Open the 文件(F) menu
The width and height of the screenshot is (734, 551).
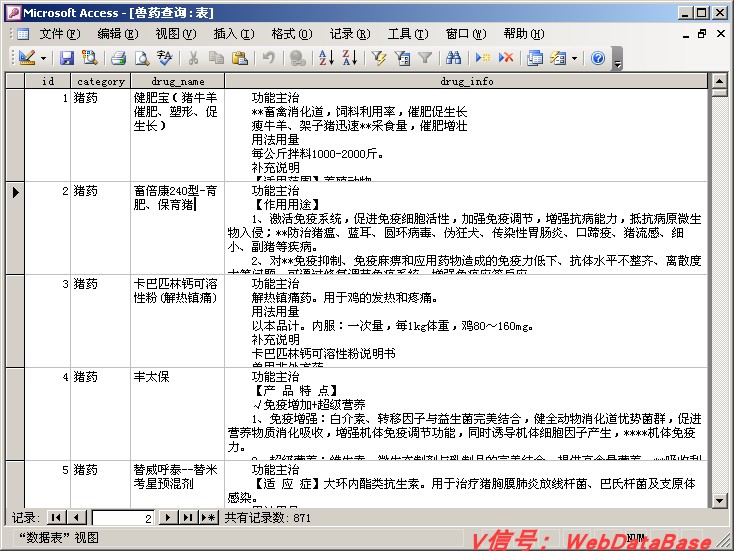tap(59, 34)
